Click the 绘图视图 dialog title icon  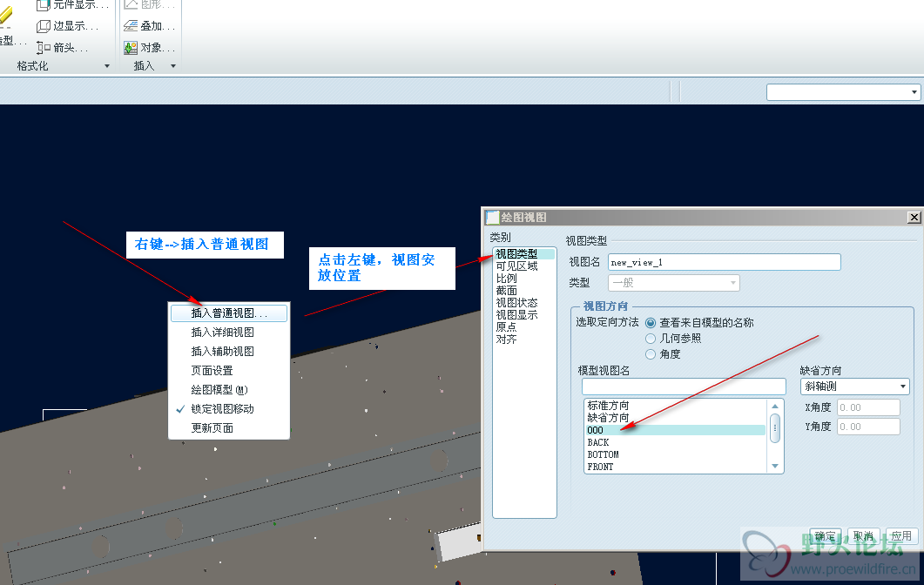pyautogui.click(x=492, y=218)
